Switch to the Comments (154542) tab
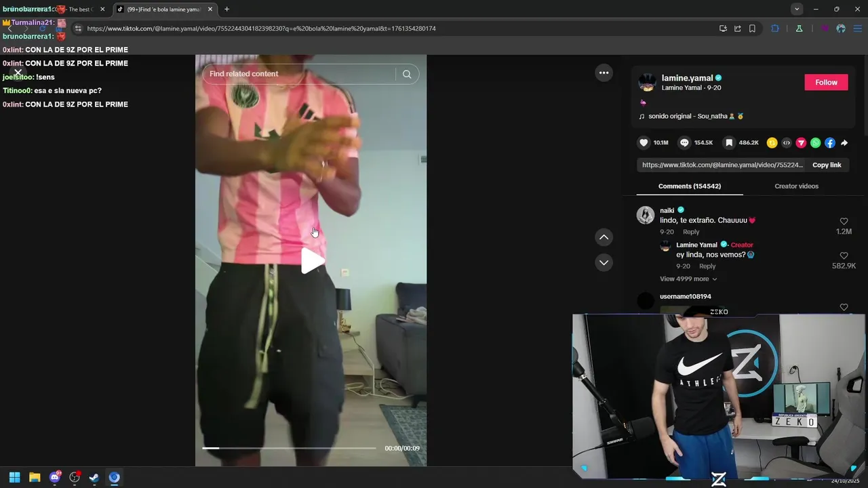The image size is (868, 488). coord(689,186)
